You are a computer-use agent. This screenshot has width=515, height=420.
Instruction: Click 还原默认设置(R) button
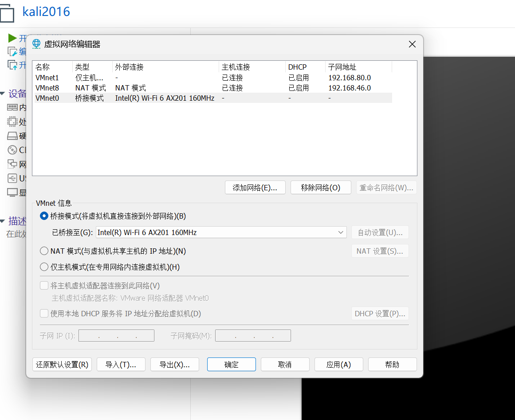click(x=62, y=365)
